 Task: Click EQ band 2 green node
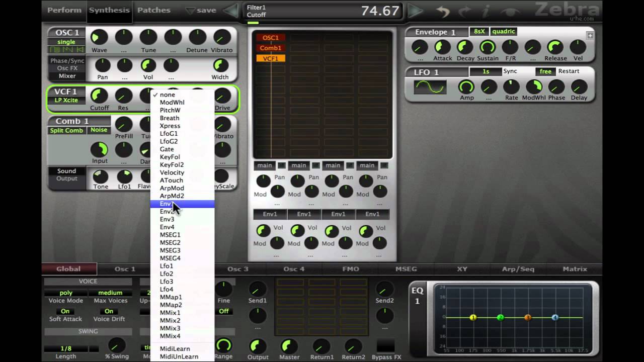pos(500,318)
